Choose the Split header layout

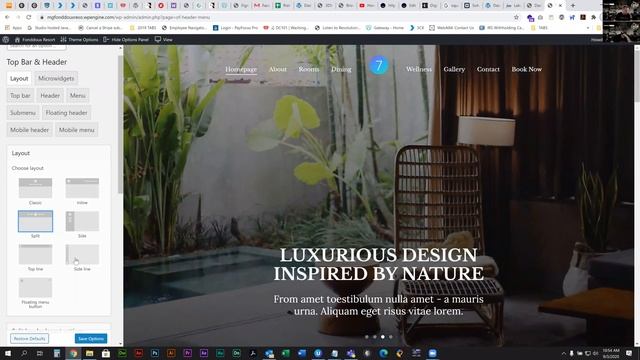point(36,221)
